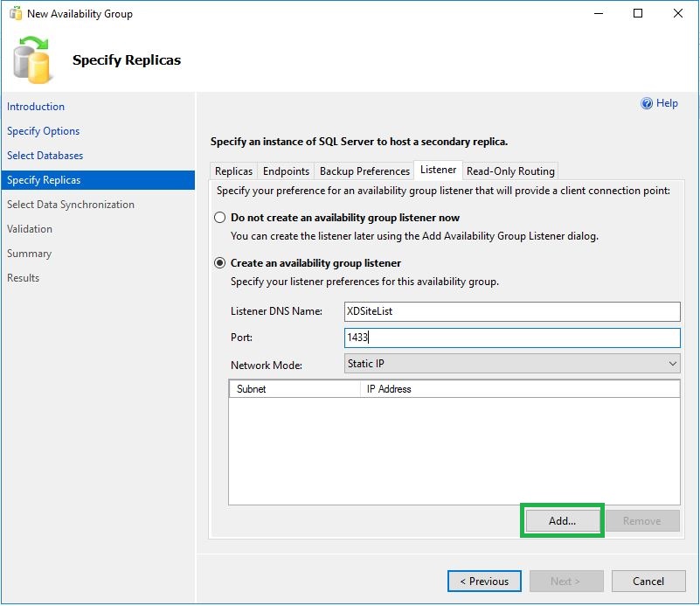
Task: Open the Backup Preferences tab
Action: (364, 171)
